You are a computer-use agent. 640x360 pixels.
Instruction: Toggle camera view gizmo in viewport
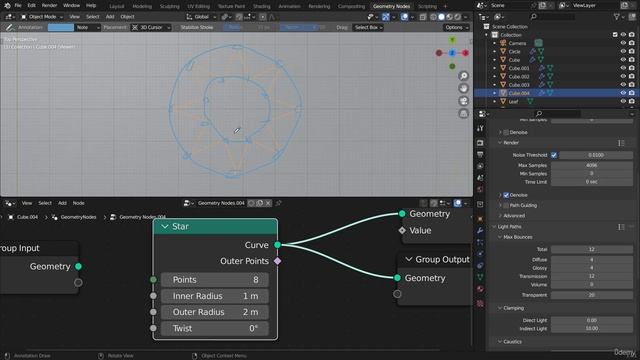tap(463, 101)
